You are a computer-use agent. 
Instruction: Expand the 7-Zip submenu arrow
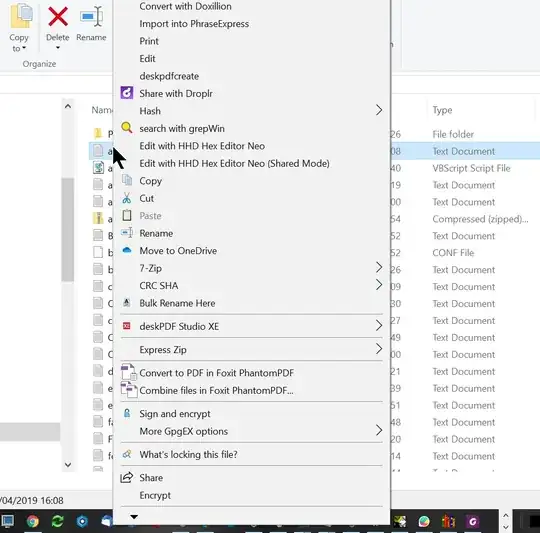[x=379, y=267]
